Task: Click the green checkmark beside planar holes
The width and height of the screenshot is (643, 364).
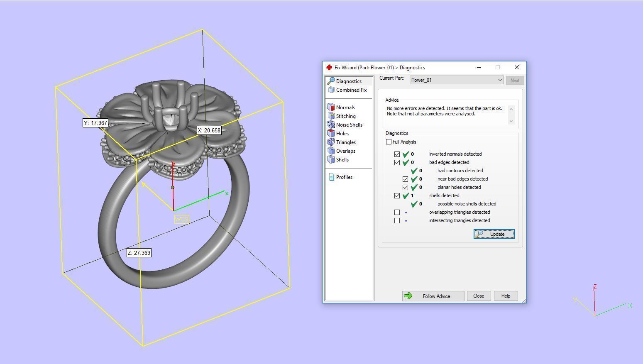Action: (414, 187)
